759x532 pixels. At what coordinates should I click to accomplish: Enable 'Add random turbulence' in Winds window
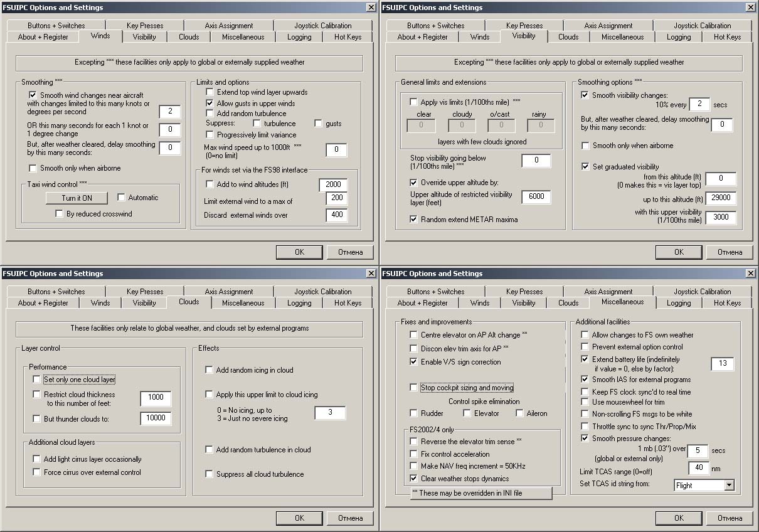click(210, 114)
